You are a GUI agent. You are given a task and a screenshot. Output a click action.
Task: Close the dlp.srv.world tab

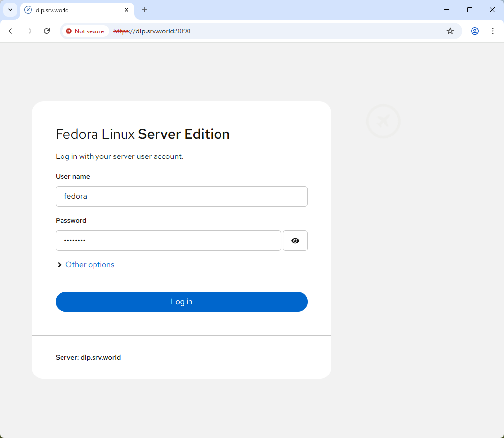tap(126, 10)
